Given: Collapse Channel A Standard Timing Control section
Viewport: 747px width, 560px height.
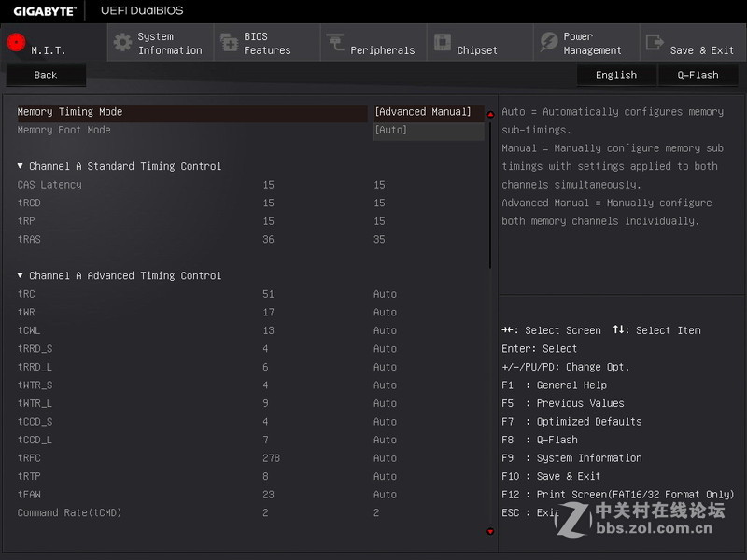Looking at the screenshot, I should tap(22, 166).
